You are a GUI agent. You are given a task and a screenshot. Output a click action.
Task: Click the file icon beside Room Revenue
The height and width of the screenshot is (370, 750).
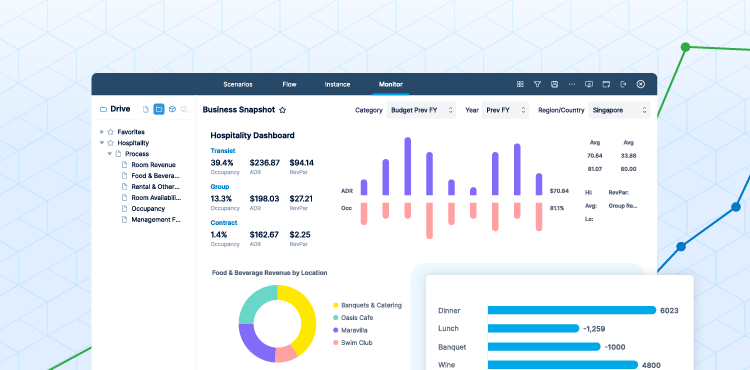(125, 165)
